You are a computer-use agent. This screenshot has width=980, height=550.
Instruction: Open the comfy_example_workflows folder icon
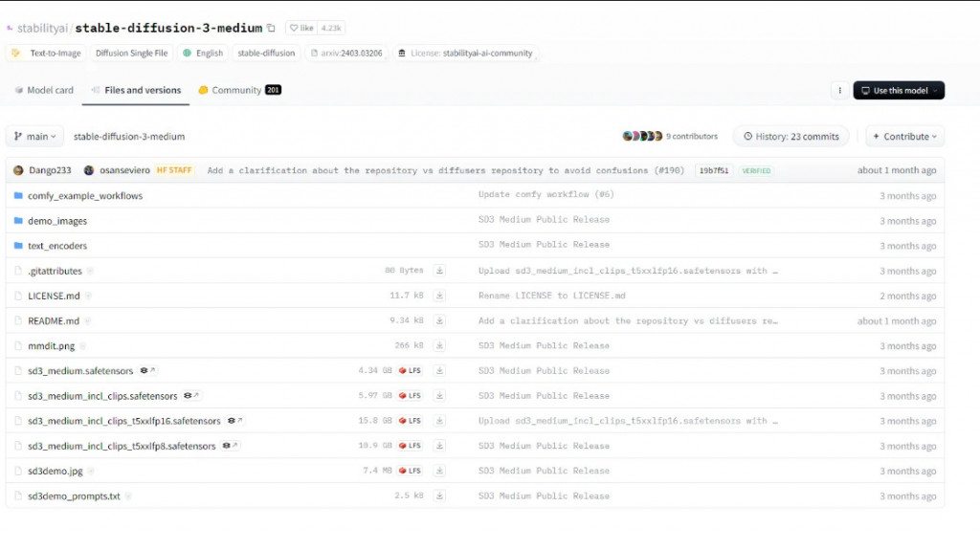click(18, 196)
